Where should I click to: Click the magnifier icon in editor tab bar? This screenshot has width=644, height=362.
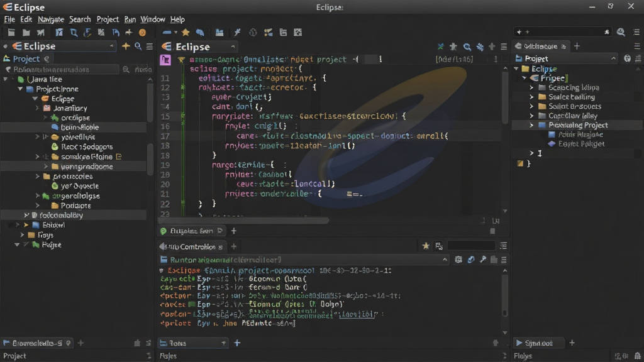[467, 47]
